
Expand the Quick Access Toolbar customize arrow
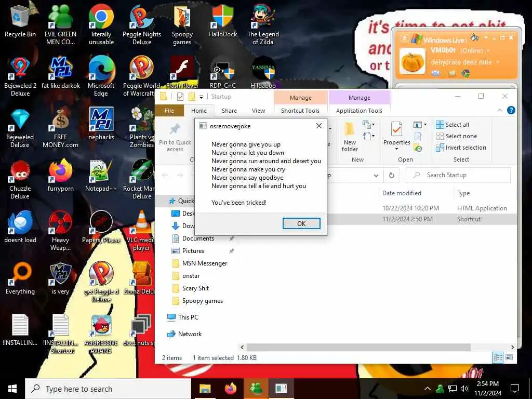point(201,97)
